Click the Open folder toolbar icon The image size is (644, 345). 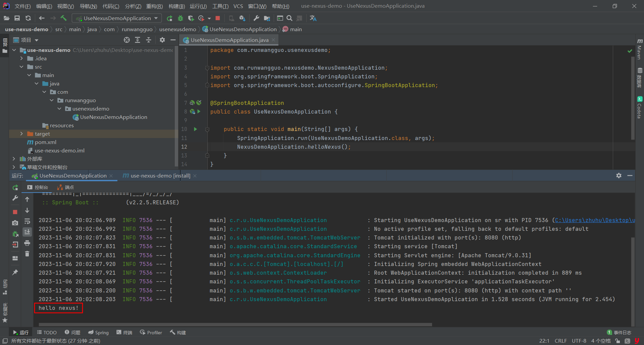coord(6,18)
